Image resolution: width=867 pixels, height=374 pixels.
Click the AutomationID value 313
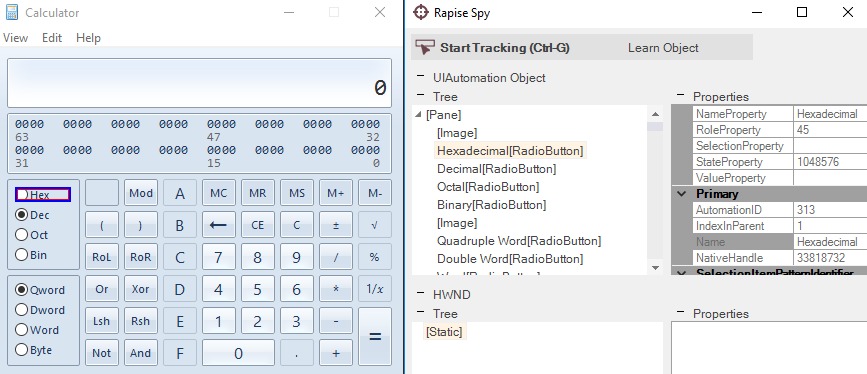tap(831, 210)
